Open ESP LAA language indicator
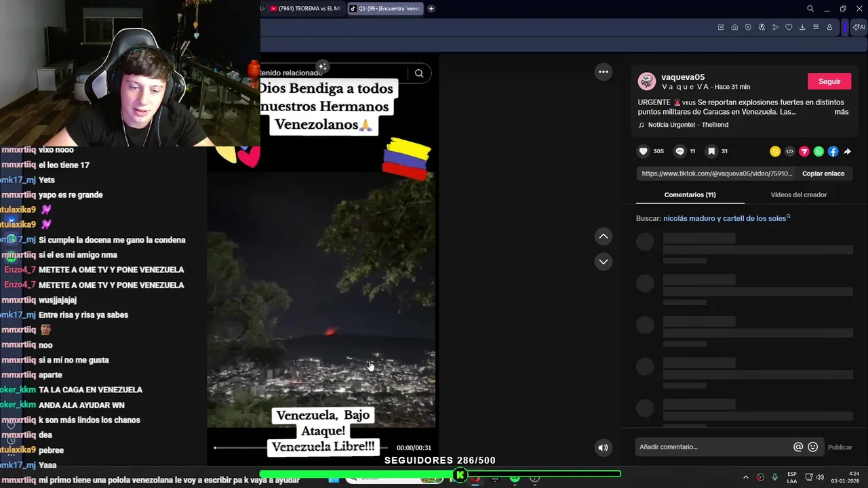Image resolution: width=868 pixels, height=488 pixels. (792, 478)
